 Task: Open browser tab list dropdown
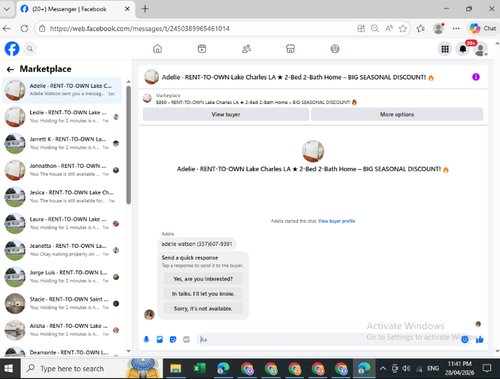(x=7, y=9)
